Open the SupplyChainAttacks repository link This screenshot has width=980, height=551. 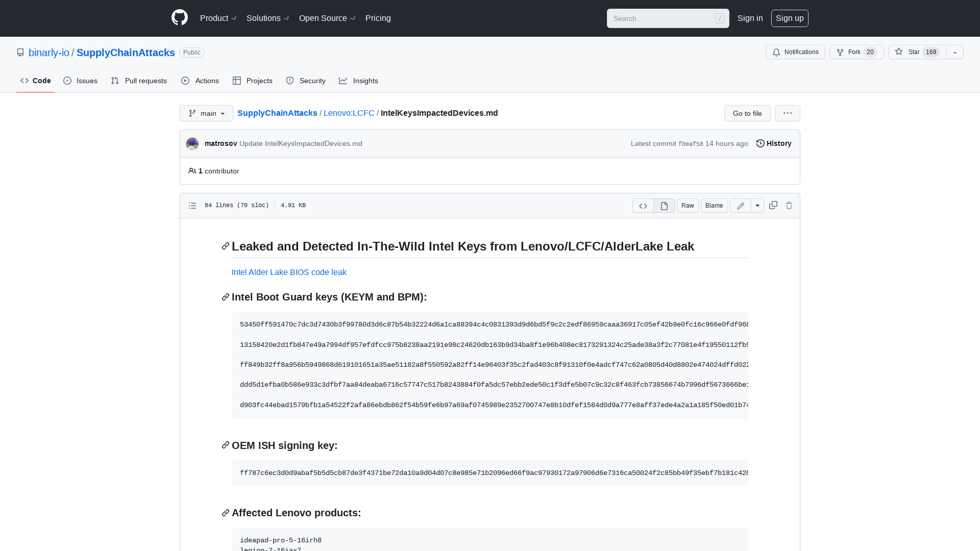click(x=126, y=53)
